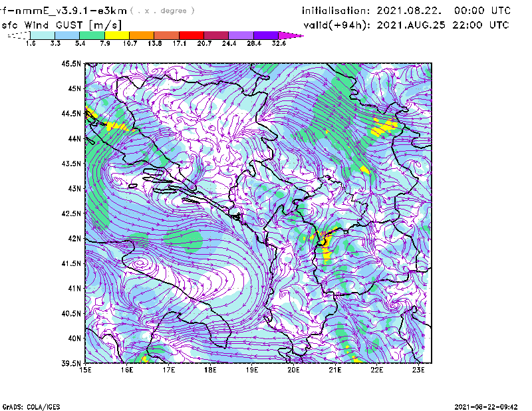The height and width of the screenshot is (411, 532).
Task: Click the dashed white arrow at colorbar start
Action: tap(19, 35)
